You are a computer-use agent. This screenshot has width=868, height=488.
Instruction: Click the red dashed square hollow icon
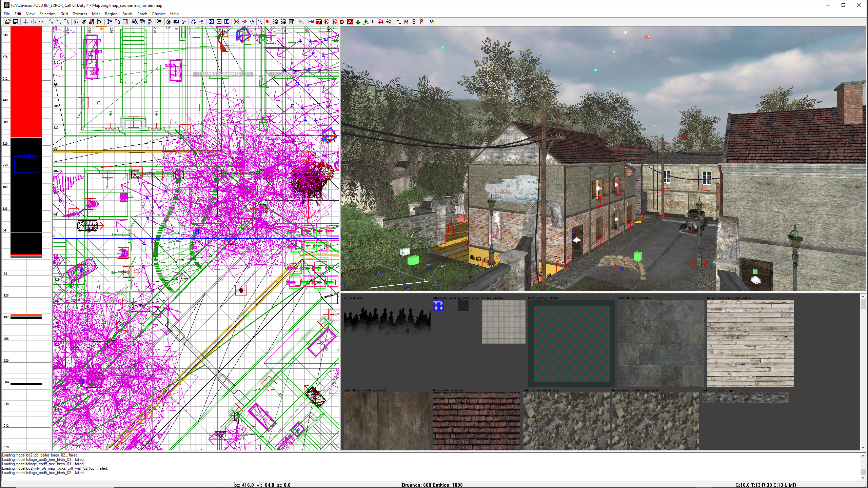click(x=125, y=22)
